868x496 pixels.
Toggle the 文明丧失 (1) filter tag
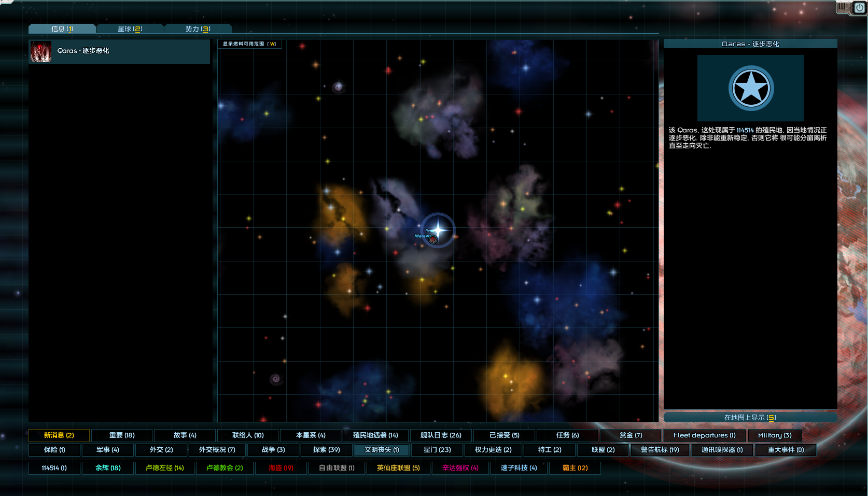pos(382,450)
